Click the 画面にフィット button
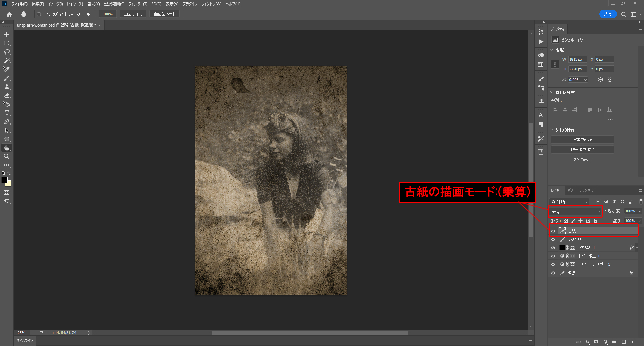 click(164, 14)
